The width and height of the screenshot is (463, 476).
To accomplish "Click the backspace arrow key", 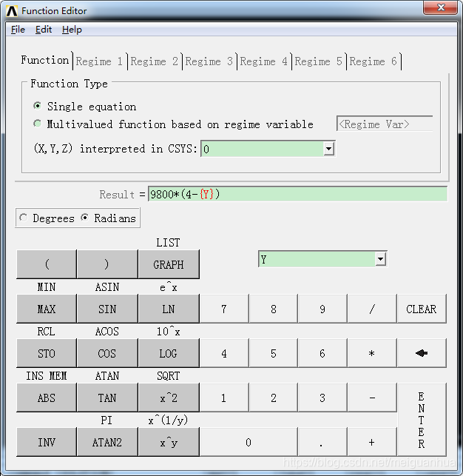I will [422, 353].
